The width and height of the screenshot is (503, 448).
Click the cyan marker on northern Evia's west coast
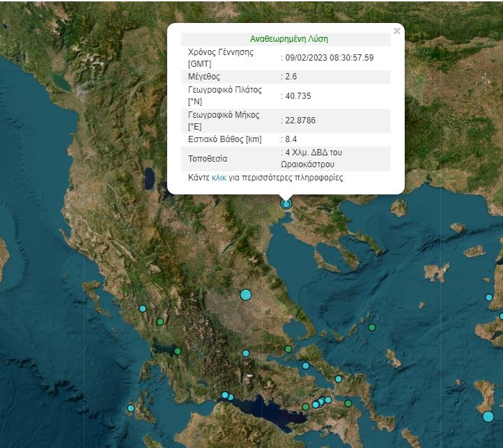(305, 366)
